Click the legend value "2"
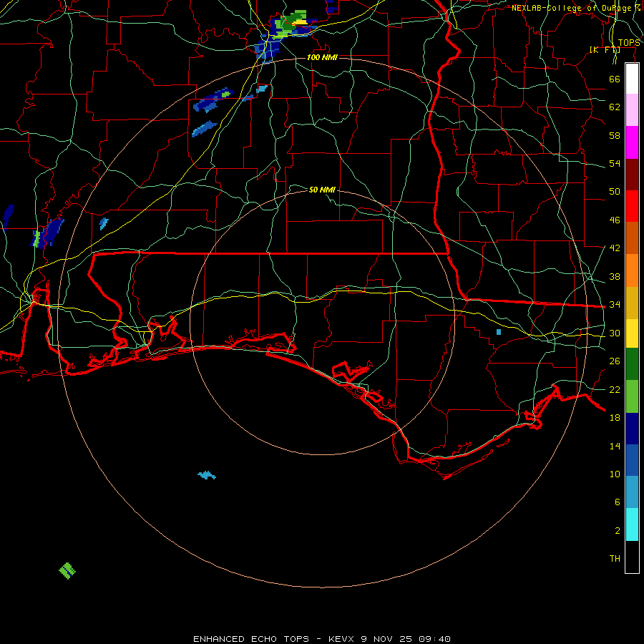 coord(617,530)
